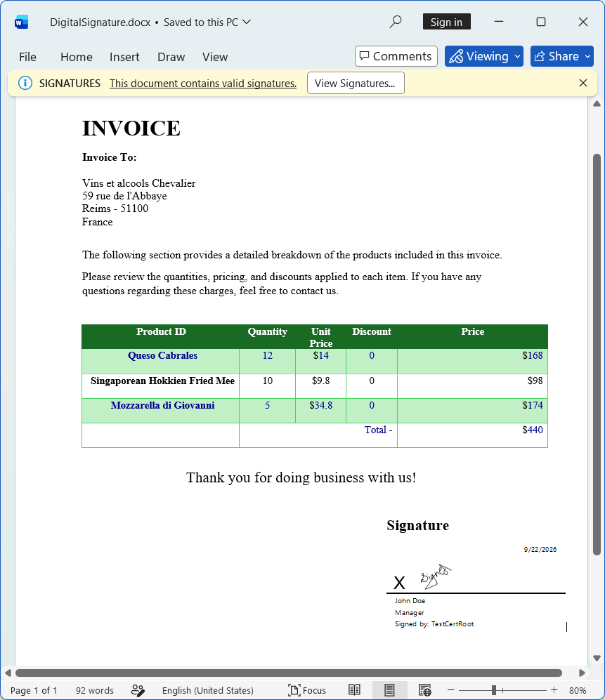Click the Sign in button

pyautogui.click(x=446, y=22)
